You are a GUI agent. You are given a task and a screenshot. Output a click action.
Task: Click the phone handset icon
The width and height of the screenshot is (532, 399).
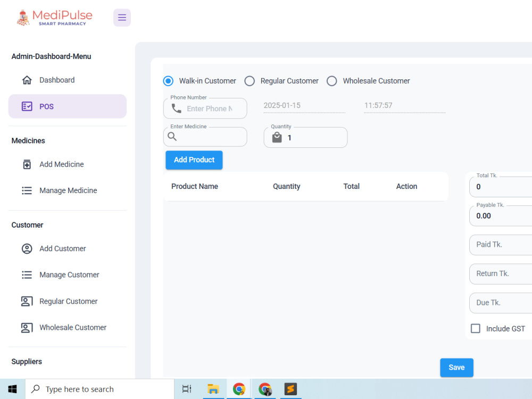click(176, 109)
